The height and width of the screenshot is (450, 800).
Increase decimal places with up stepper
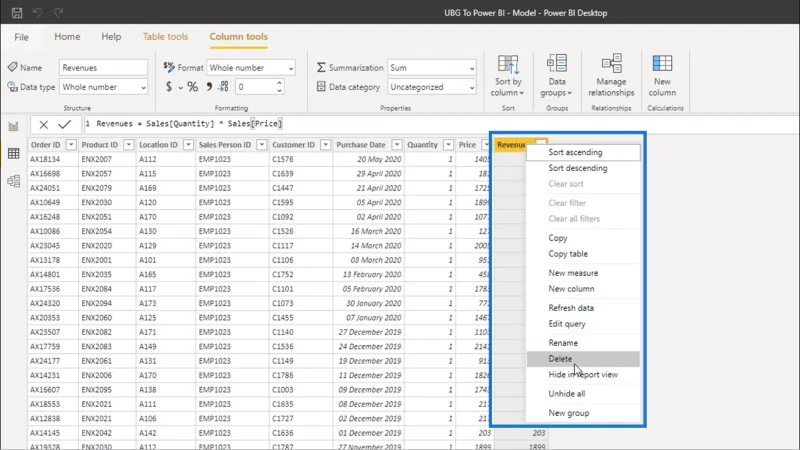point(280,83)
